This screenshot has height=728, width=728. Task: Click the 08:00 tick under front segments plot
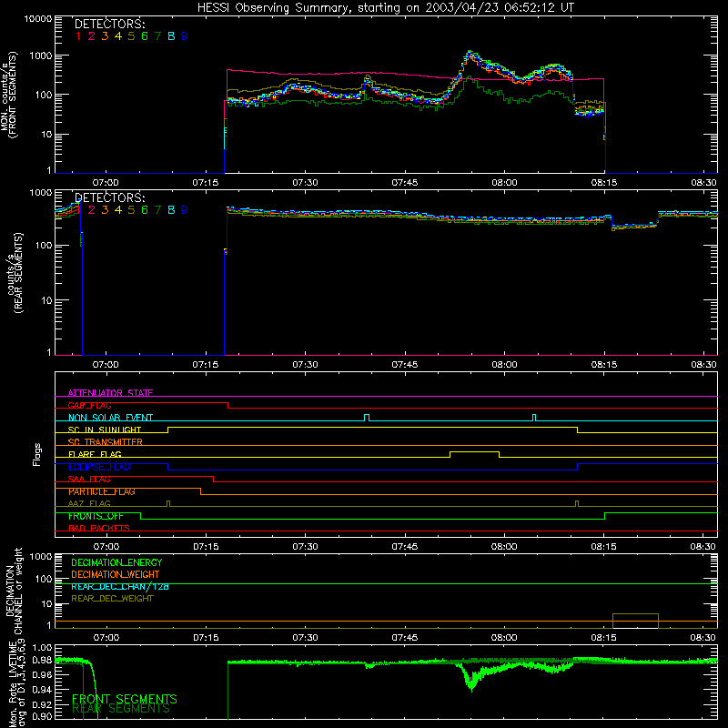[x=504, y=183]
